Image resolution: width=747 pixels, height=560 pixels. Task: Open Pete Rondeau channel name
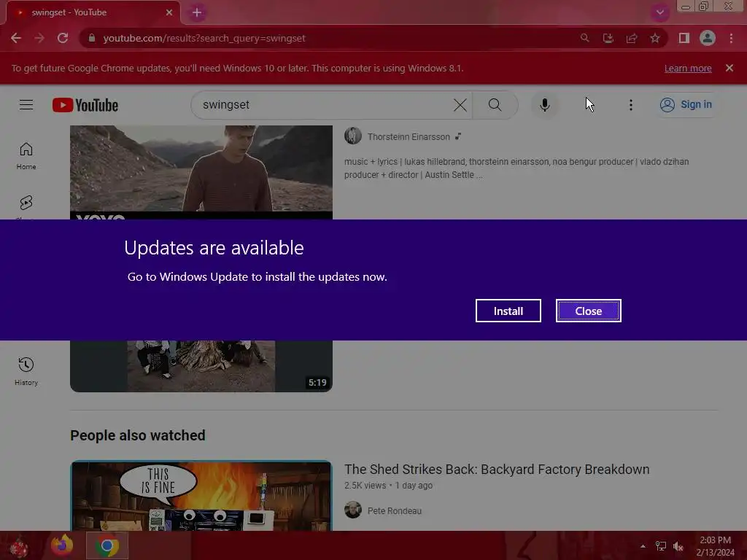[x=395, y=510]
